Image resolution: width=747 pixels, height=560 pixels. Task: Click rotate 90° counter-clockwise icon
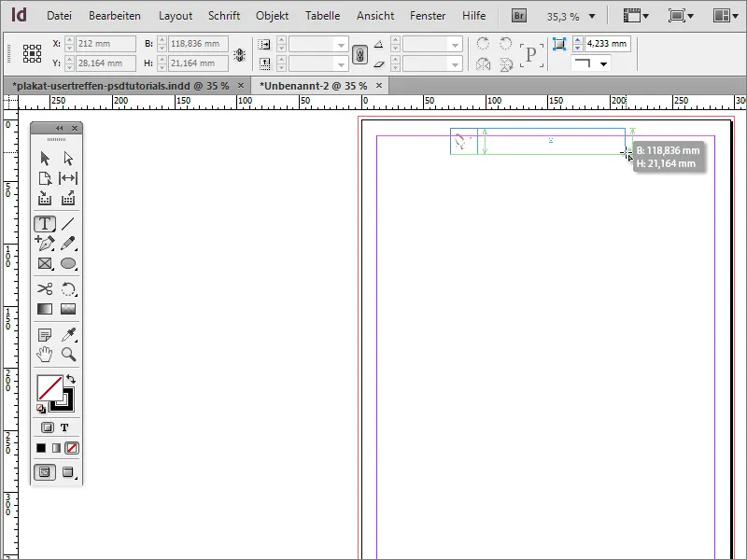[505, 44]
